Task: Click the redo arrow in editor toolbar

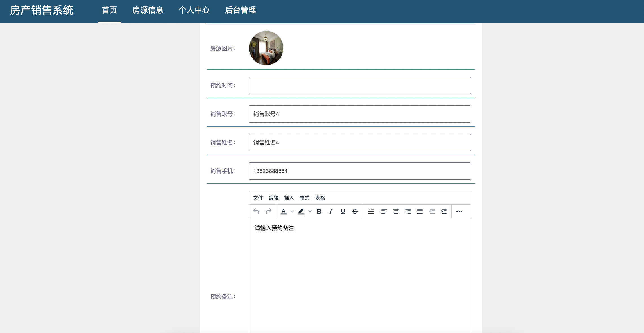Action: pos(269,211)
